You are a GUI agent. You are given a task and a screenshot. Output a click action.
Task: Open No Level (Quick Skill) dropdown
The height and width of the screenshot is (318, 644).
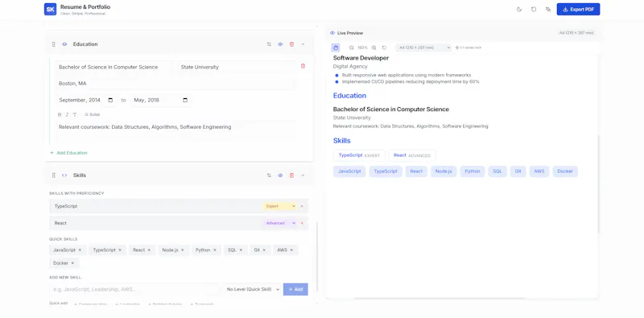pyautogui.click(x=251, y=289)
